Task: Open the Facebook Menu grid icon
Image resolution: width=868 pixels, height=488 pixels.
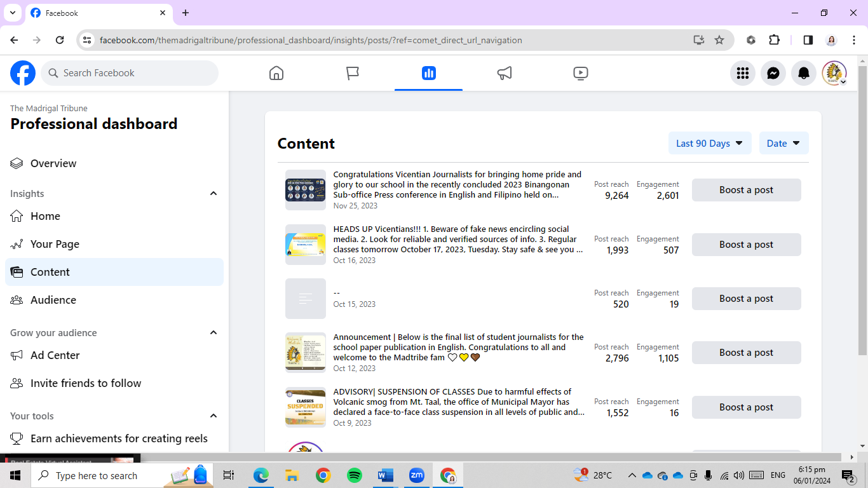Action: click(x=743, y=73)
